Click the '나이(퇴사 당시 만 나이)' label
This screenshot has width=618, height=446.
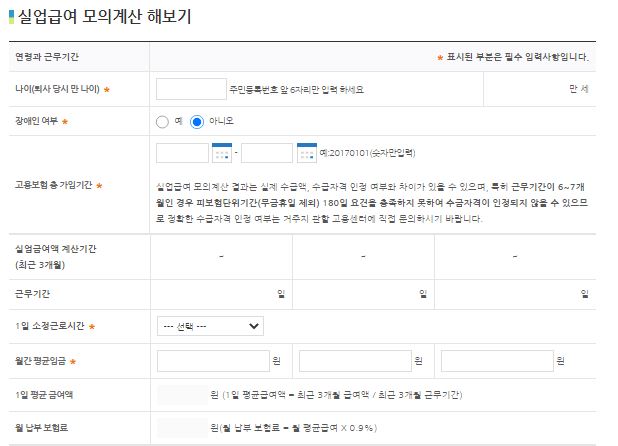[58, 89]
